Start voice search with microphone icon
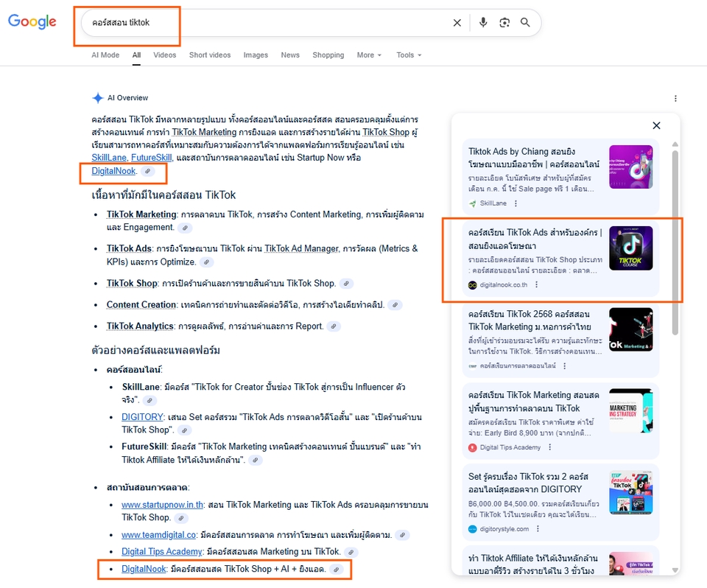 (x=483, y=23)
